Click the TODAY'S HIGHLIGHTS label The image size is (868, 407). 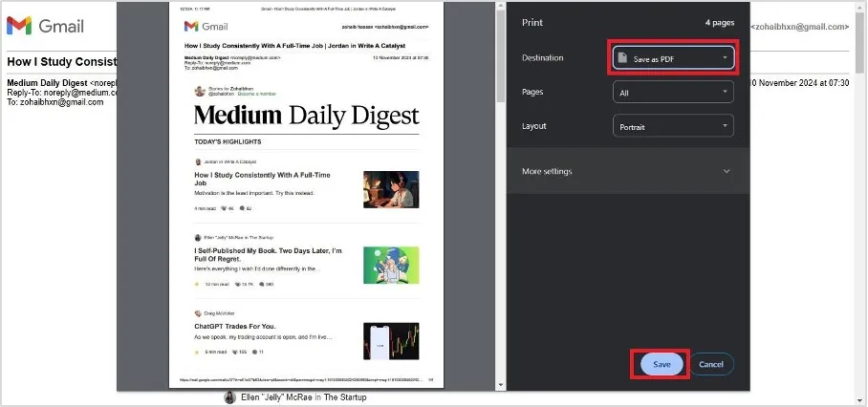228,141
